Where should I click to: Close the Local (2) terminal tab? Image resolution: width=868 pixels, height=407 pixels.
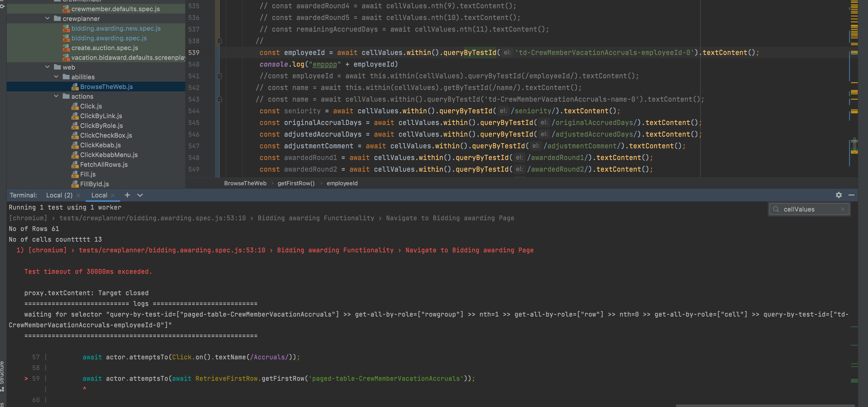[x=78, y=195]
